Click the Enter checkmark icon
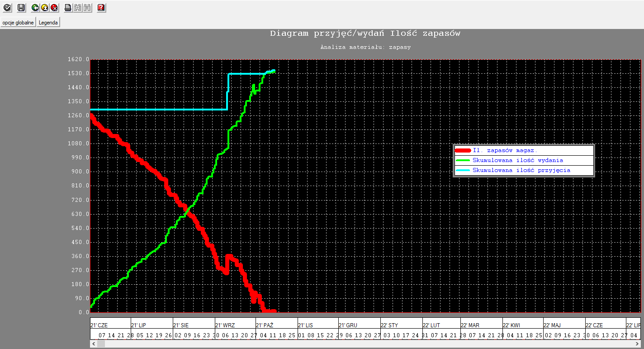The image size is (644, 349). [x=7, y=7]
